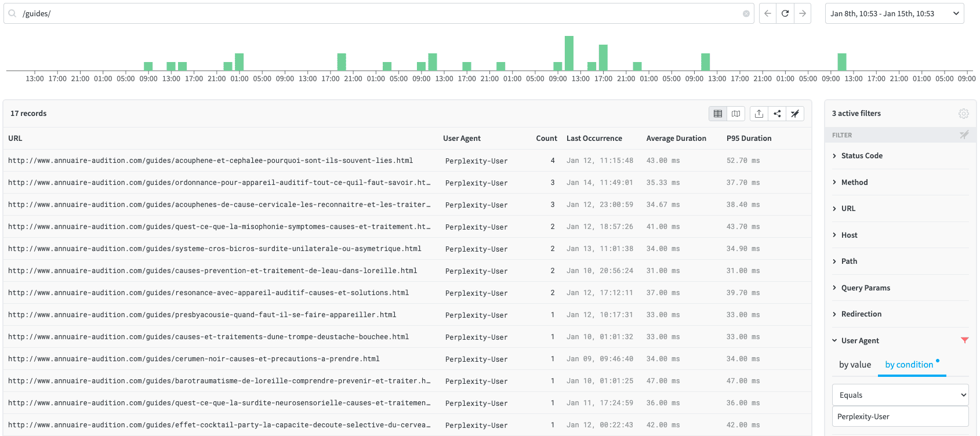Select acouphenes-de-cause-cervicale URL row
The width and height of the screenshot is (980, 436).
coord(219,205)
